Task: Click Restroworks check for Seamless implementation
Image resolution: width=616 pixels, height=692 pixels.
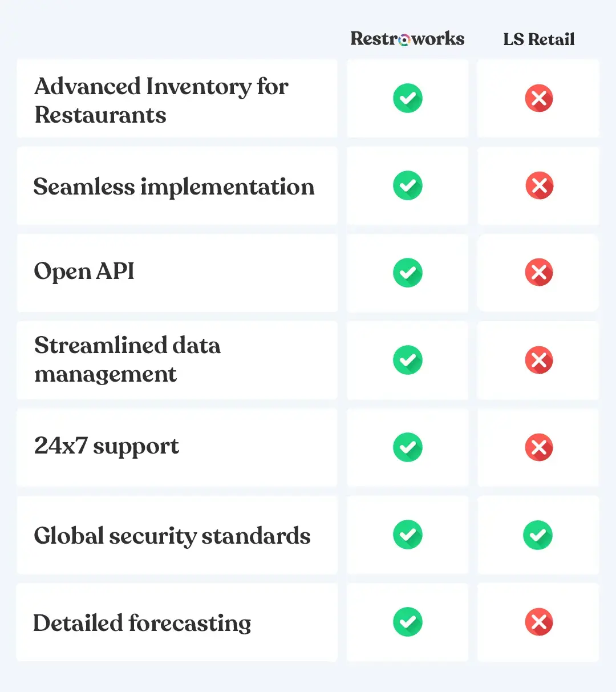Action: click(407, 185)
